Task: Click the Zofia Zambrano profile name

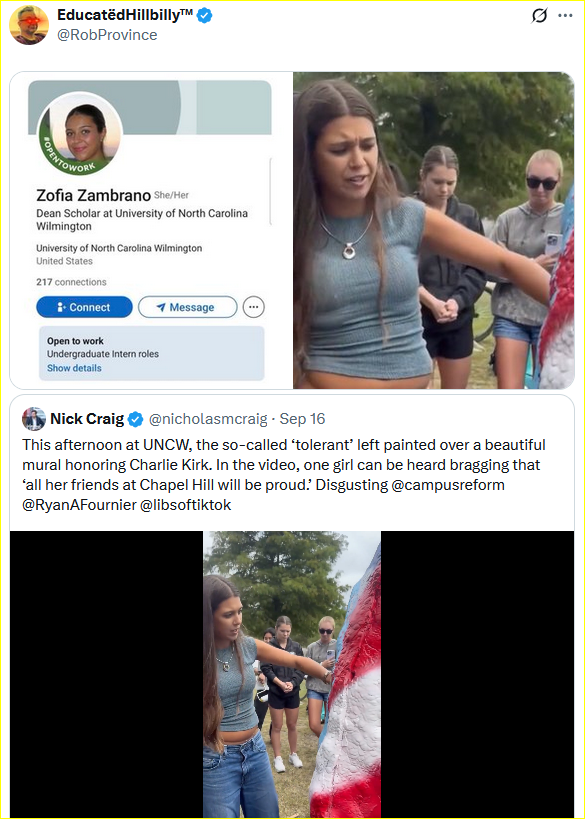Action: tap(93, 195)
